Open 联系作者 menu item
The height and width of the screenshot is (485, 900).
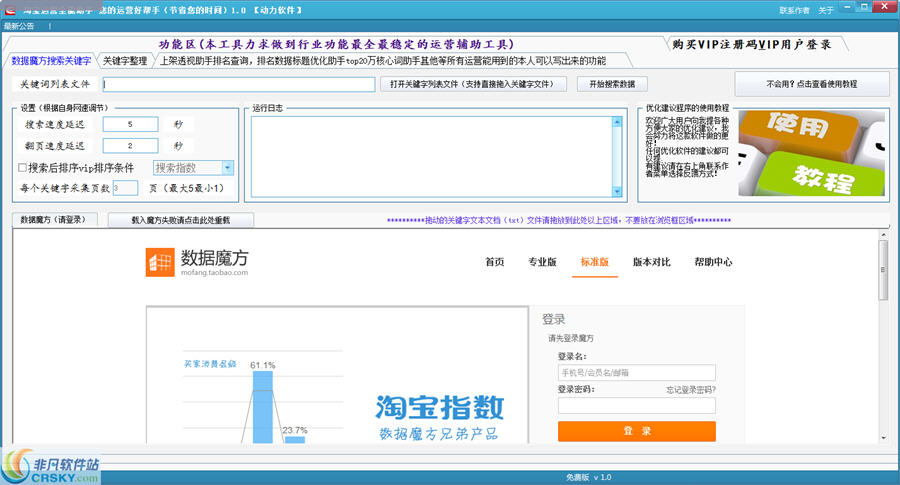(x=794, y=10)
